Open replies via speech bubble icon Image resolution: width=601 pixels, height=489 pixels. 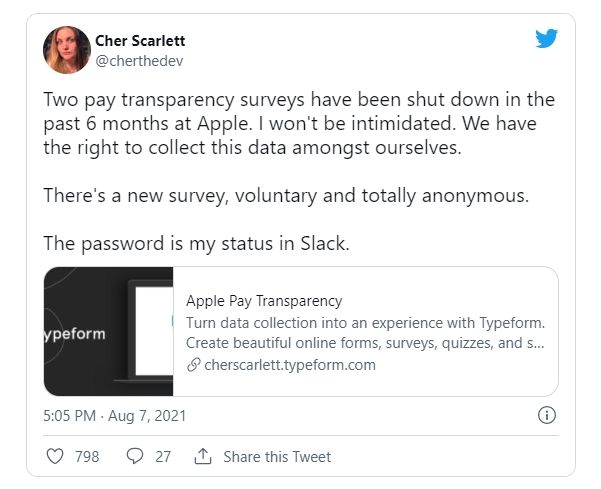point(136,457)
